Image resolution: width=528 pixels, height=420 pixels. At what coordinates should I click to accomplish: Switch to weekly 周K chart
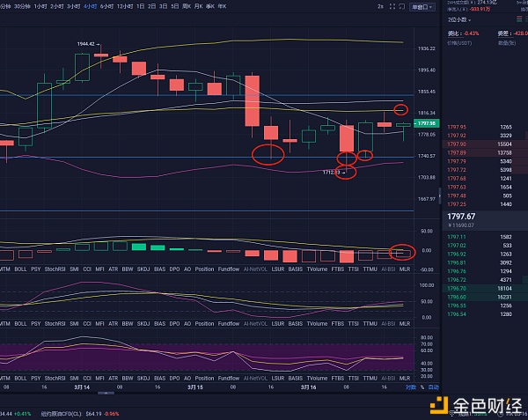pos(187,6)
